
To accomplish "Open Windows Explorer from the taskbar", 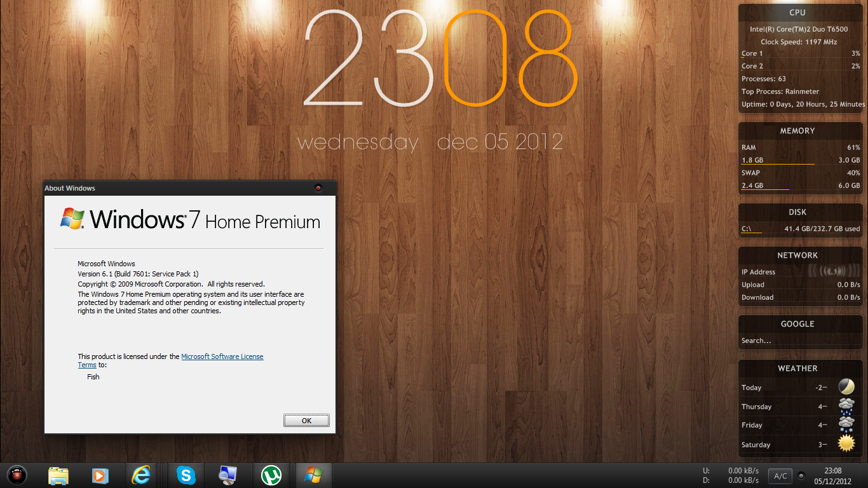I will click(58, 475).
